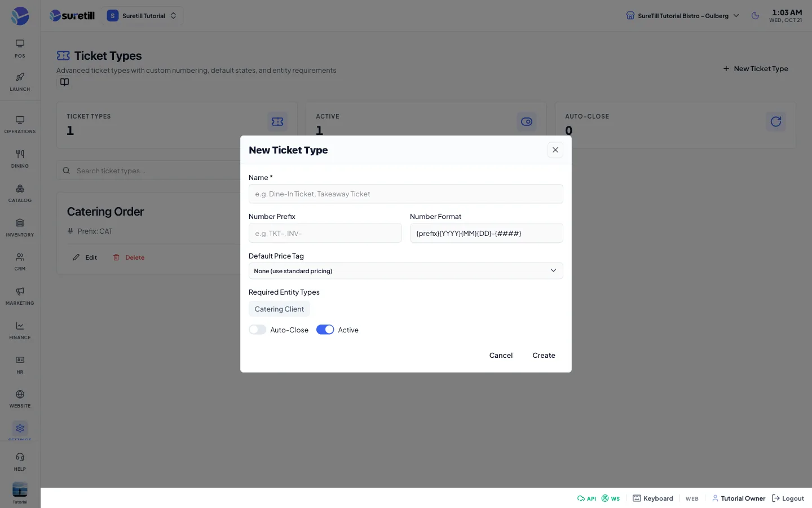This screenshot has height=508, width=812.
Task: Go to Operations in the sidebar
Action: pos(20,124)
